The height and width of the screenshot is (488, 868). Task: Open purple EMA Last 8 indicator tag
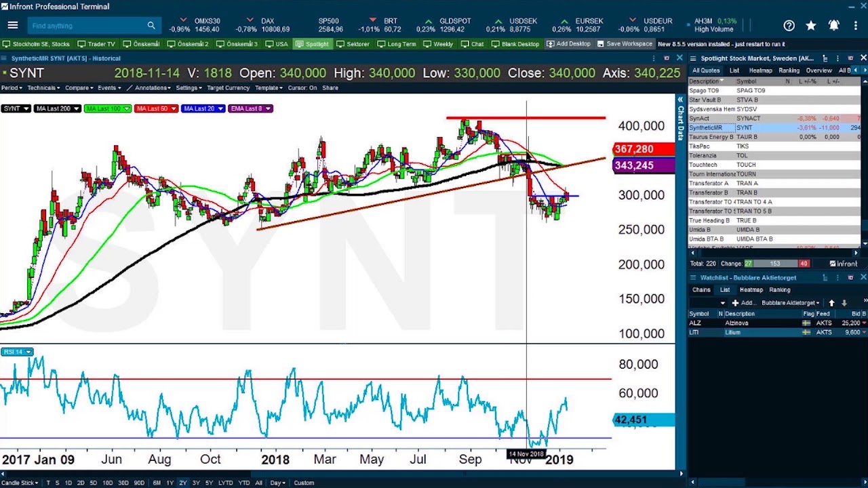250,108
